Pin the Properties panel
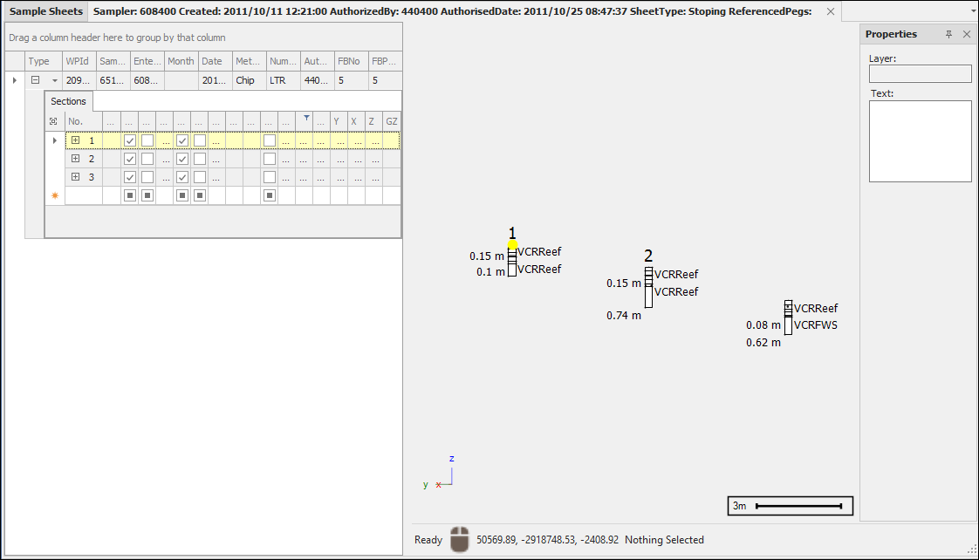The width and height of the screenshot is (979, 560). [949, 34]
